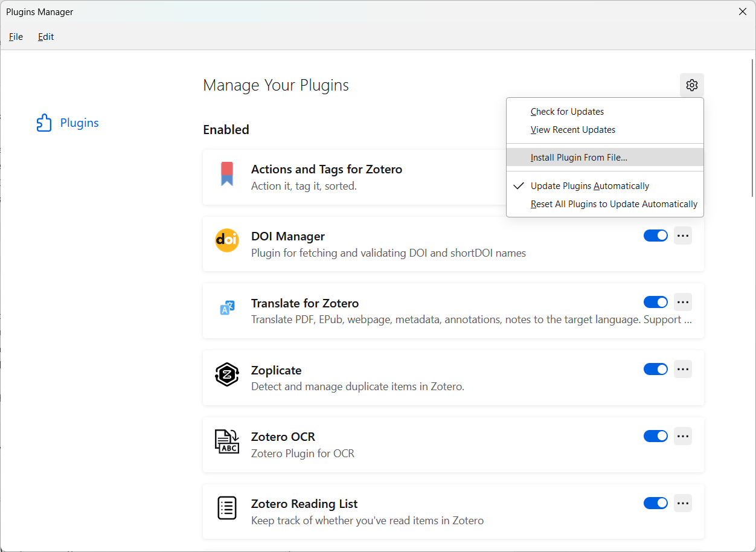Click the Zoplicate hexagon icon

227,374
